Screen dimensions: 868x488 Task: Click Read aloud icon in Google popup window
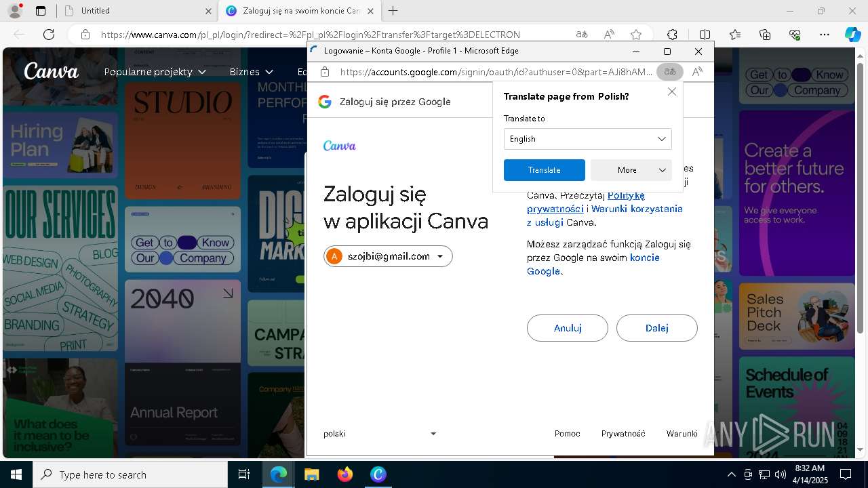(697, 72)
